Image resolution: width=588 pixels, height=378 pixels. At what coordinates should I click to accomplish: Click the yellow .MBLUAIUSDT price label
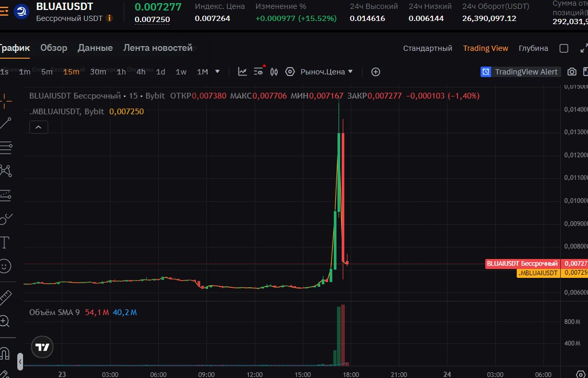tap(539, 273)
